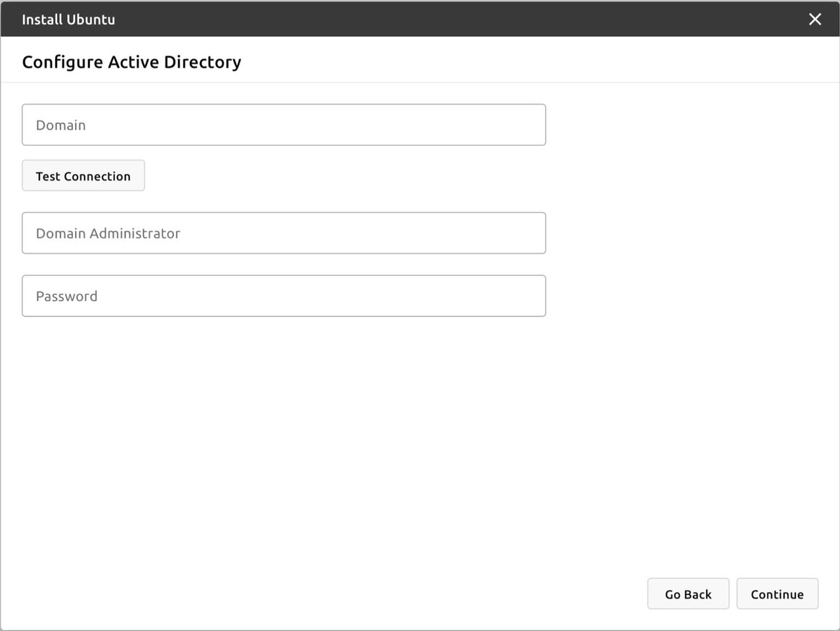The width and height of the screenshot is (840, 631).
Task: Click inside the first text field
Action: (x=284, y=125)
